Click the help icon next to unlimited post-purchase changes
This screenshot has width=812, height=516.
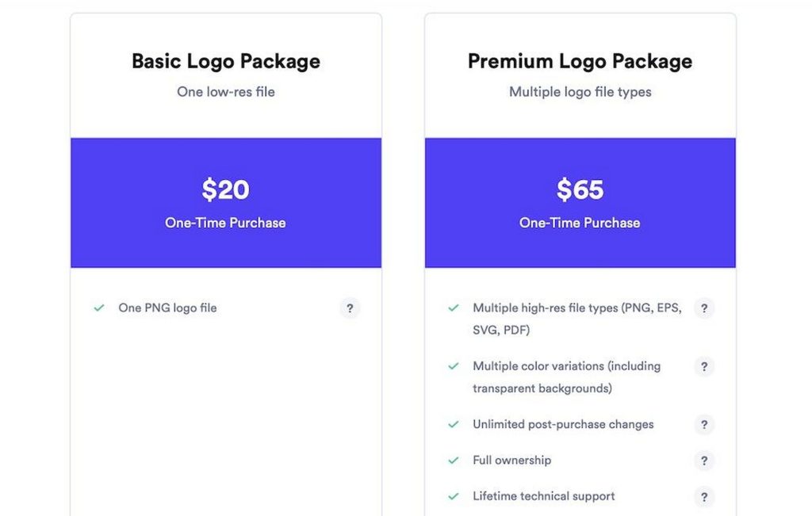[704, 424]
